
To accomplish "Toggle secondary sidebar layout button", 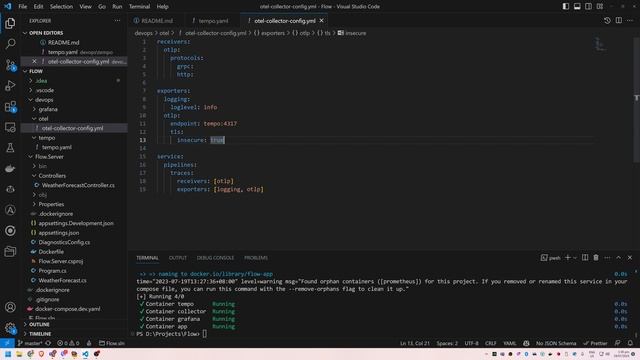I will 589,7.
